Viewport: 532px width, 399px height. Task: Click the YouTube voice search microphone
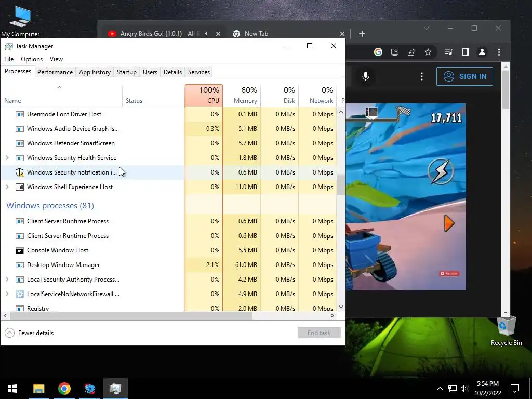pyautogui.click(x=365, y=76)
